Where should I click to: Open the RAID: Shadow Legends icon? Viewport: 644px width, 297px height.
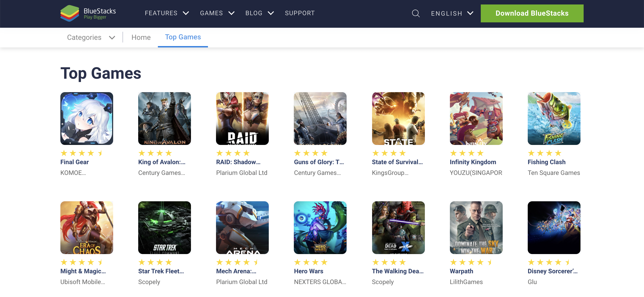click(x=242, y=119)
